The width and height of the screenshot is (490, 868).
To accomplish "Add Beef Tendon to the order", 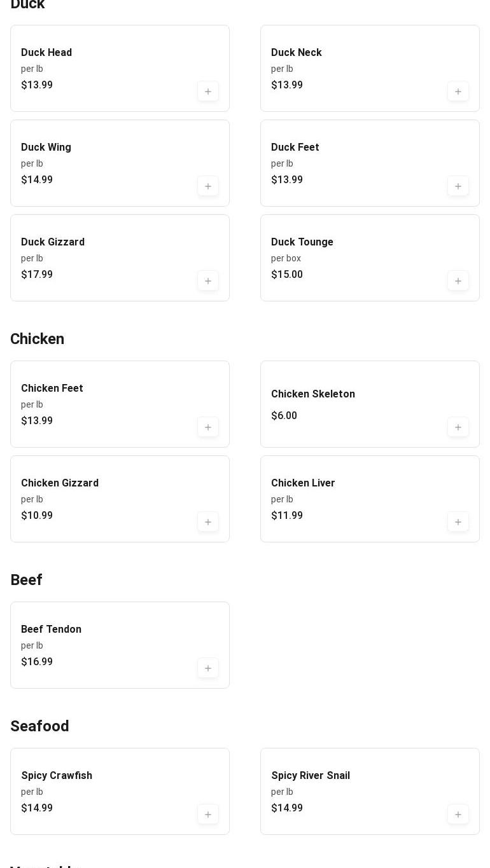I will click(x=208, y=668).
